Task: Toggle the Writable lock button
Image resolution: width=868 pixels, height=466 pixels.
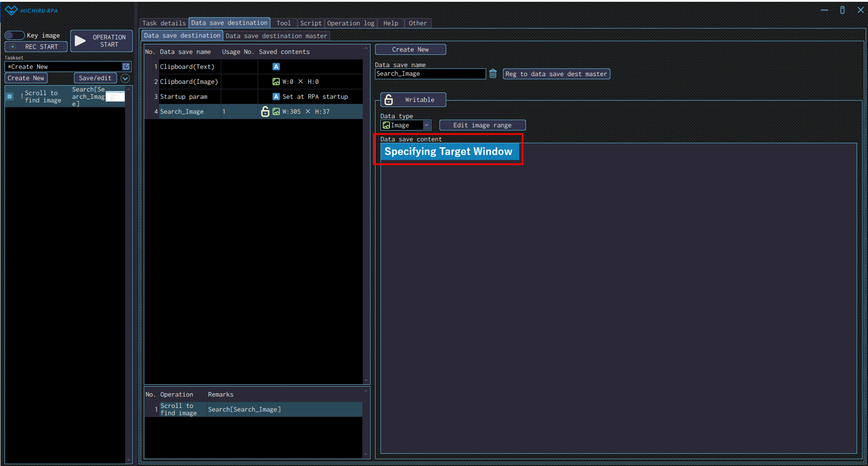Action: click(413, 100)
